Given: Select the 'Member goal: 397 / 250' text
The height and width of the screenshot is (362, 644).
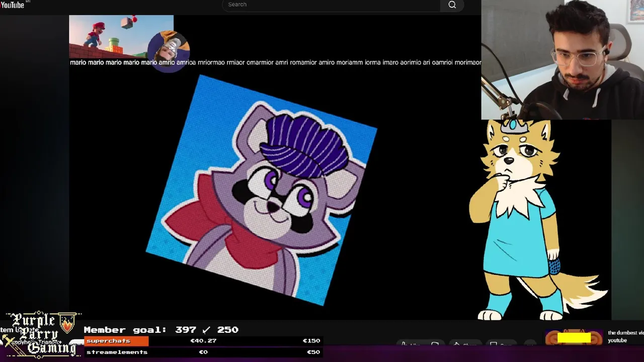Looking at the screenshot, I should [161, 330].
